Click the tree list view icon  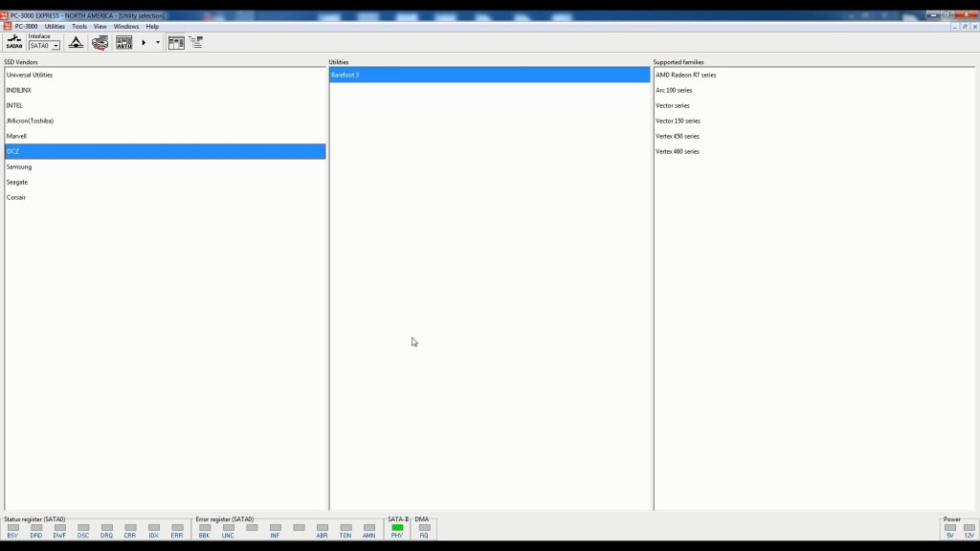(196, 42)
